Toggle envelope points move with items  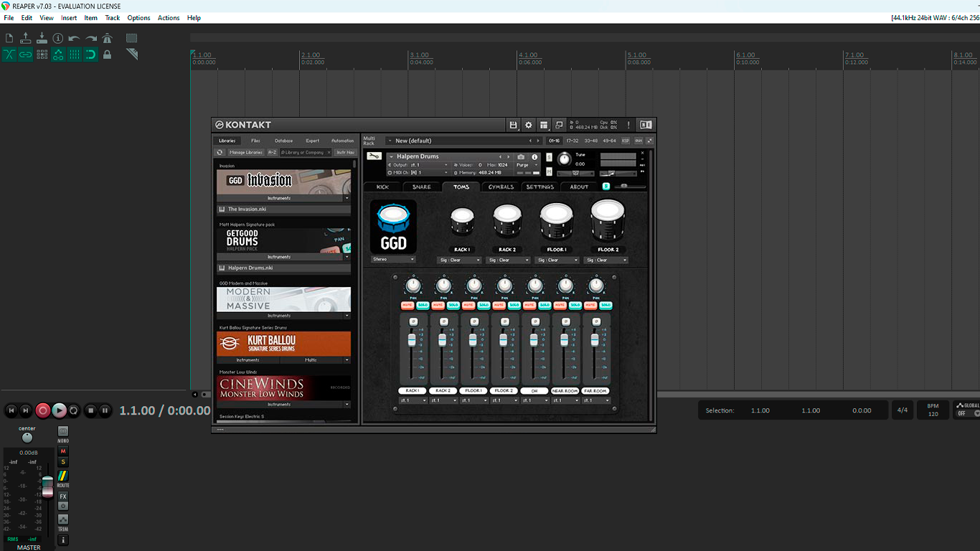tap(58, 55)
